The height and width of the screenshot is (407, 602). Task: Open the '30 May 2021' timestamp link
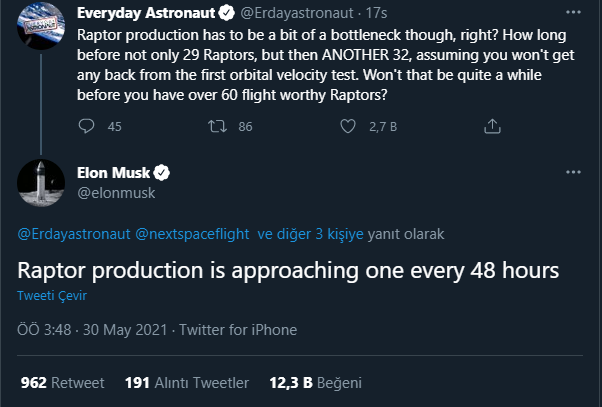pyautogui.click(x=125, y=330)
